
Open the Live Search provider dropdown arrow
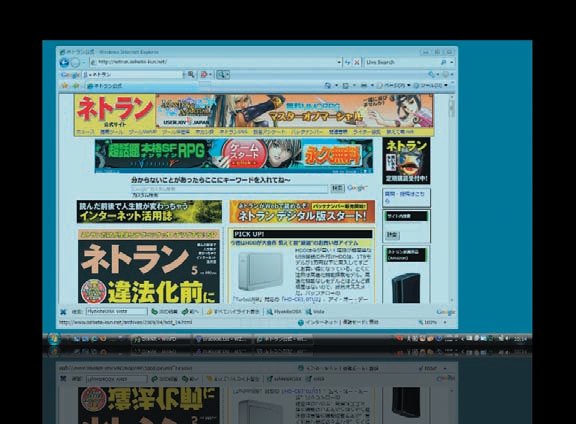point(451,62)
